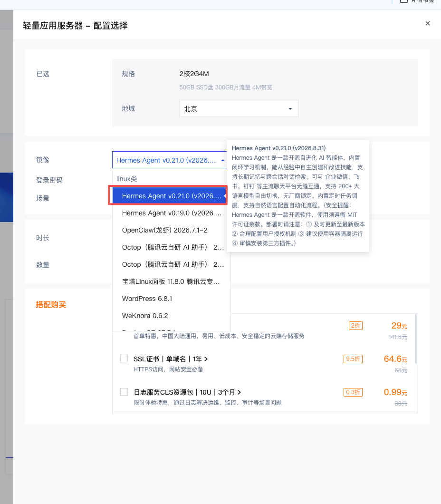The image size is (441, 504).
Task: Click the 镜像 label
Action: (43, 160)
